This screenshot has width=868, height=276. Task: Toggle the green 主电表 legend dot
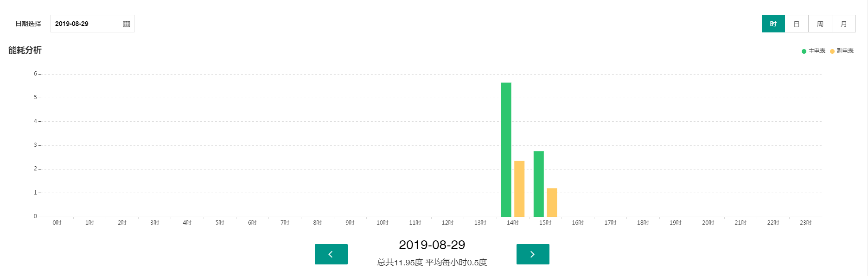[x=804, y=51]
